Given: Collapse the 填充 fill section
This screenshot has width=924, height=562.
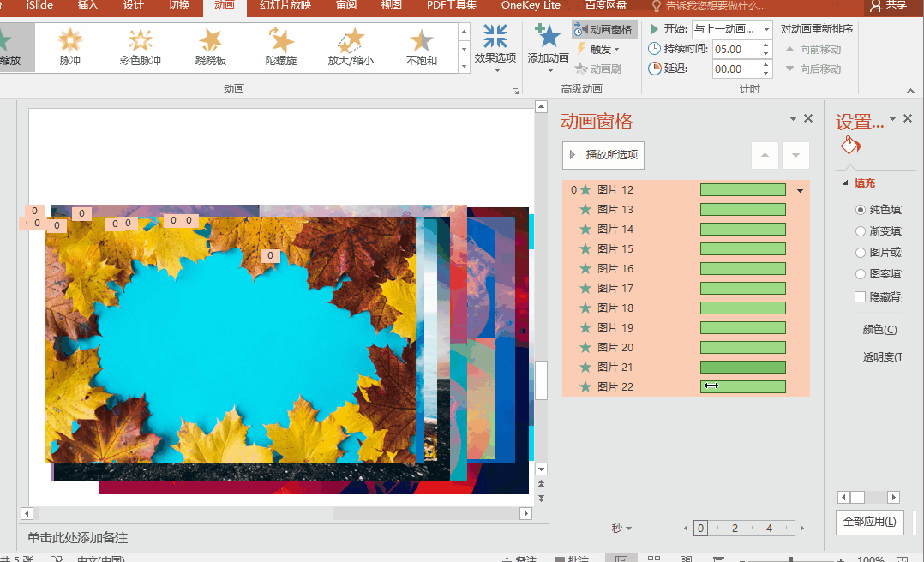Looking at the screenshot, I should click(x=845, y=183).
